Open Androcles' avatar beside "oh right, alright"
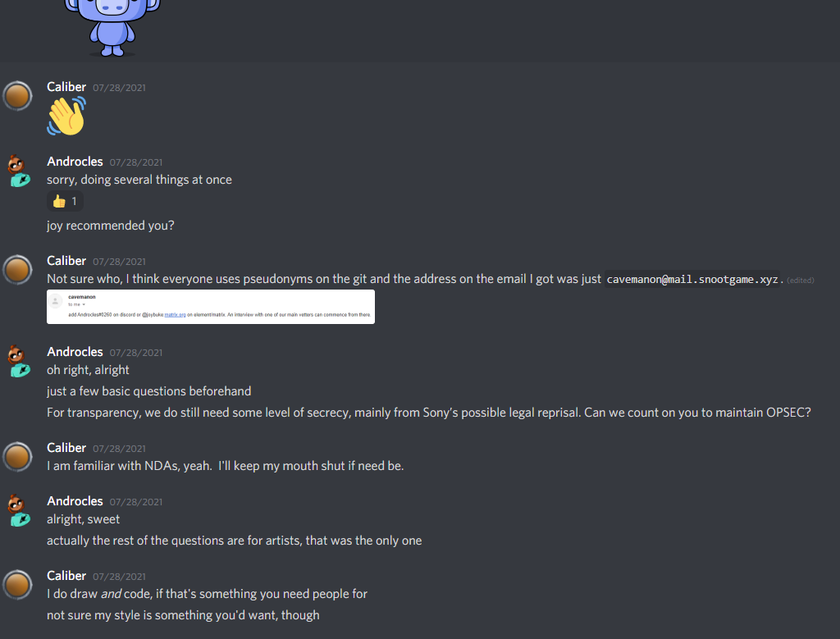The width and height of the screenshot is (840, 639). tap(19, 361)
